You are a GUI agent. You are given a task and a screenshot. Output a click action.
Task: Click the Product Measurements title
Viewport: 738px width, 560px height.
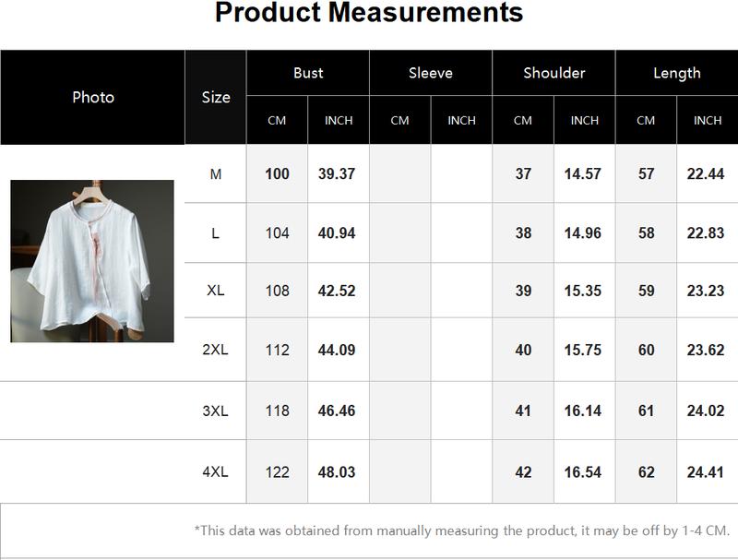pos(369,13)
